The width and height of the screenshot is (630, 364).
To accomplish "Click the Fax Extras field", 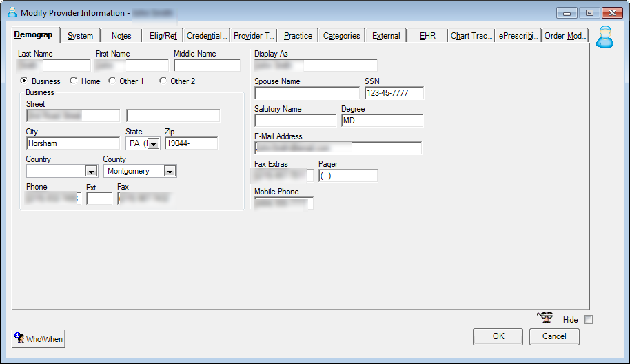I will [284, 176].
